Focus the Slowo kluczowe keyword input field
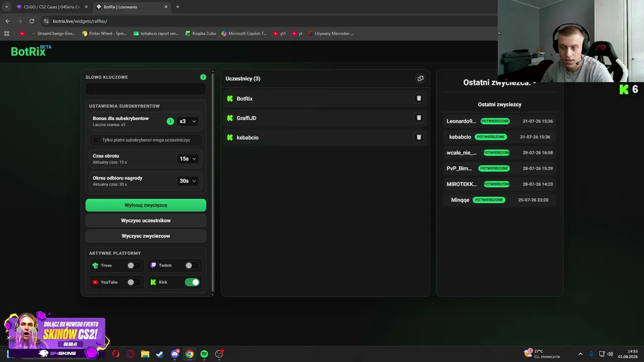The height and width of the screenshot is (362, 644). tap(146, 89)
